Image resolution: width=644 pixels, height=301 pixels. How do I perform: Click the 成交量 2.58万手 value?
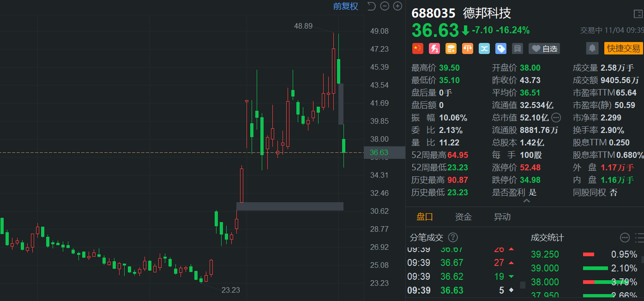(618, 68)
